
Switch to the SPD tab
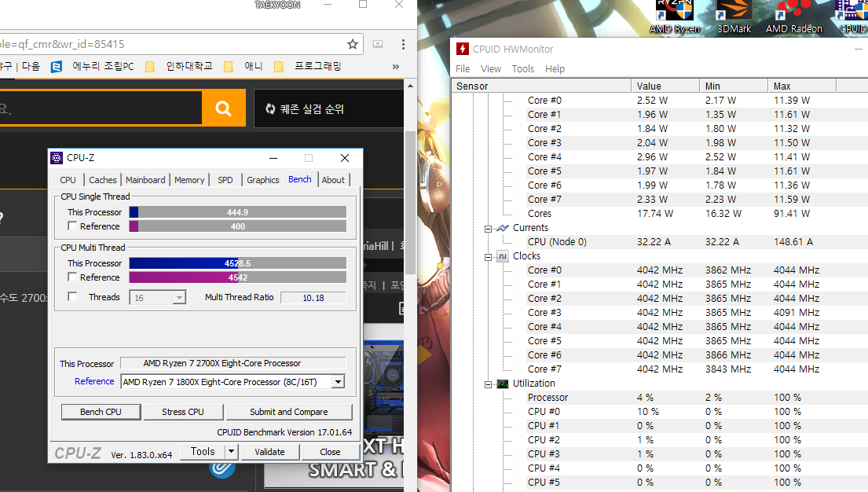pyautogui.click(x=225, y=180)
